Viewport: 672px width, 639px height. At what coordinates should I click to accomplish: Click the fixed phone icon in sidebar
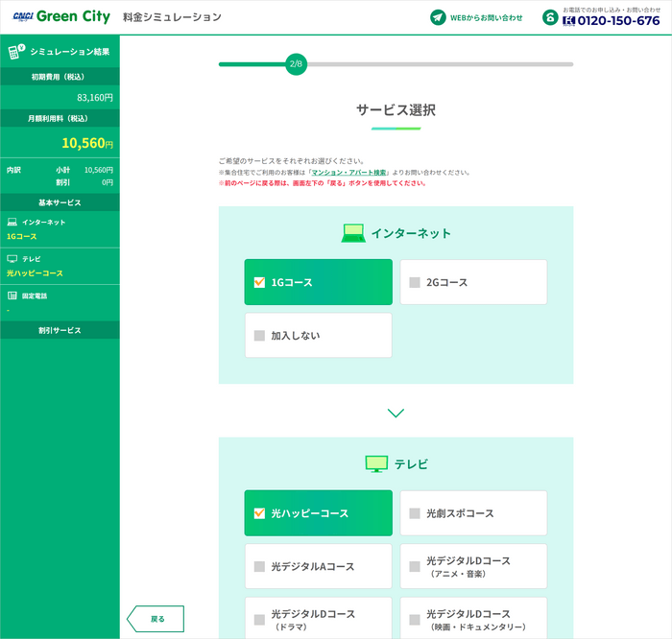pos(12,296)
